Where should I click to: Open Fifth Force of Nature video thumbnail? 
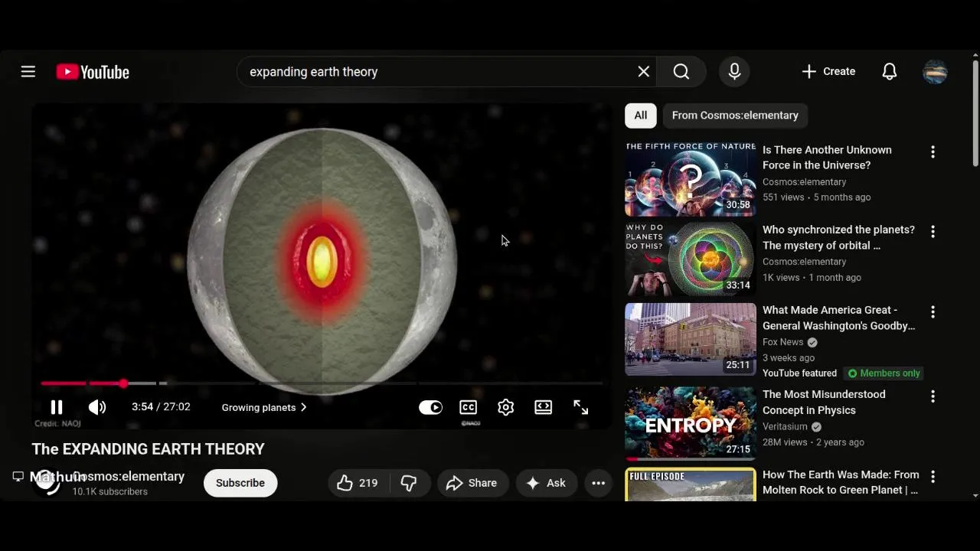point(691,179)
